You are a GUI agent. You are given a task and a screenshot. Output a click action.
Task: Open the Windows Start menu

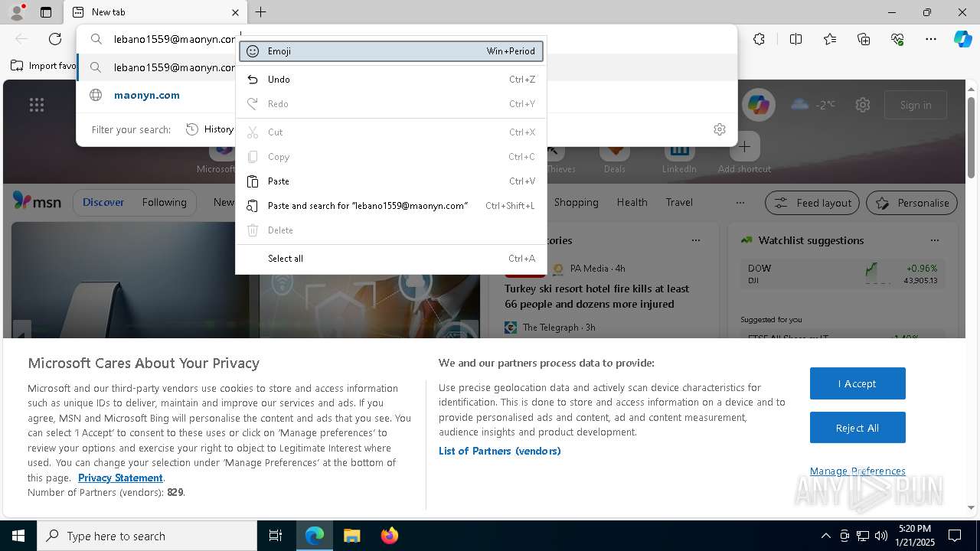(18, 536)
